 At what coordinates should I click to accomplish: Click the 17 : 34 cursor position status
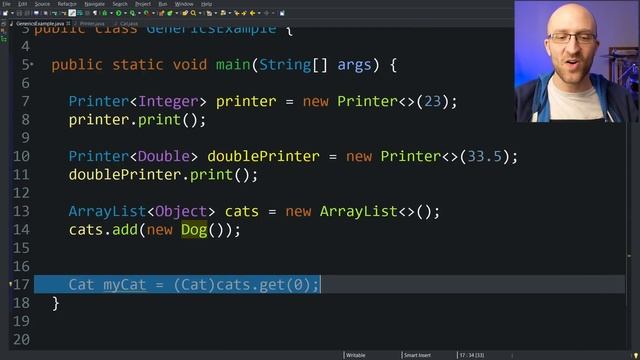(472, 356)
